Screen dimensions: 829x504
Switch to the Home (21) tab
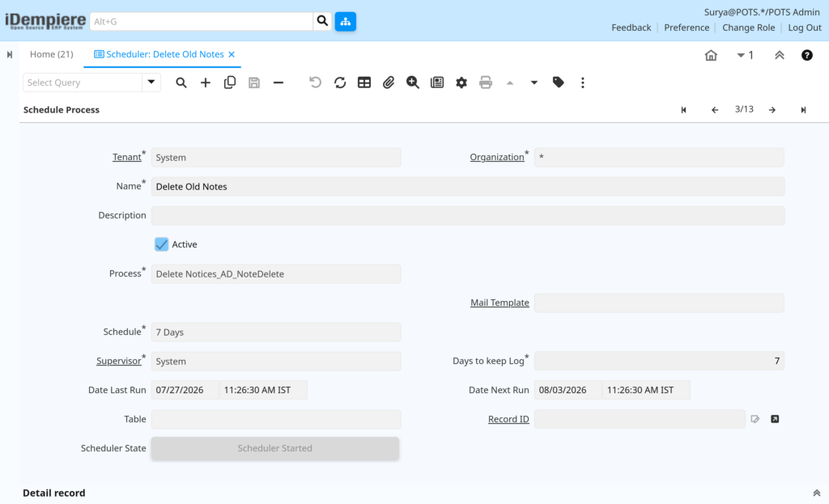click(51, 54)
